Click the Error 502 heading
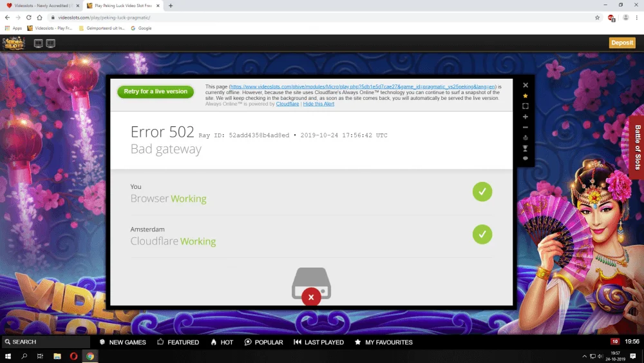644x363 pixels. [162, 132]
